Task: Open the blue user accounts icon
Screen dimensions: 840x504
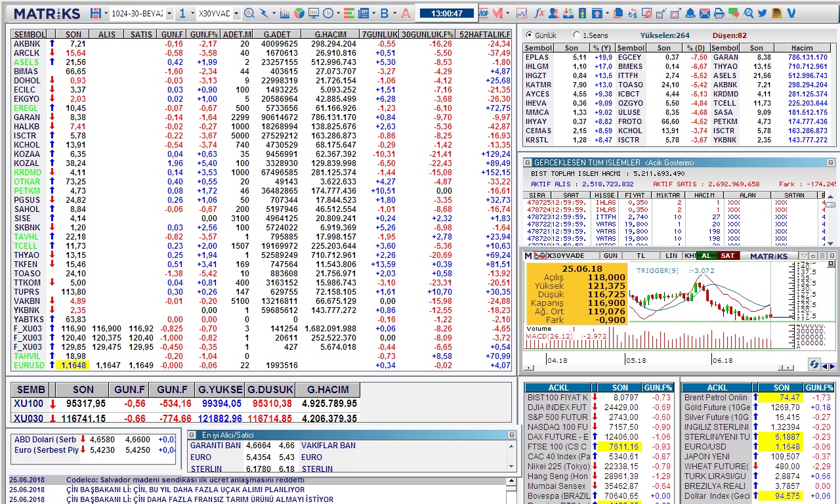Action: tap(554, 13)
